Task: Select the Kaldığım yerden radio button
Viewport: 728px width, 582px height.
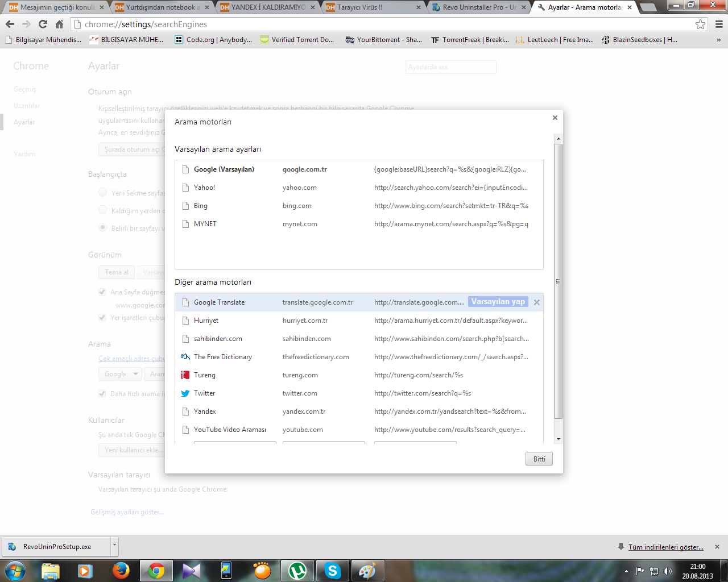Action: point(103,210)
